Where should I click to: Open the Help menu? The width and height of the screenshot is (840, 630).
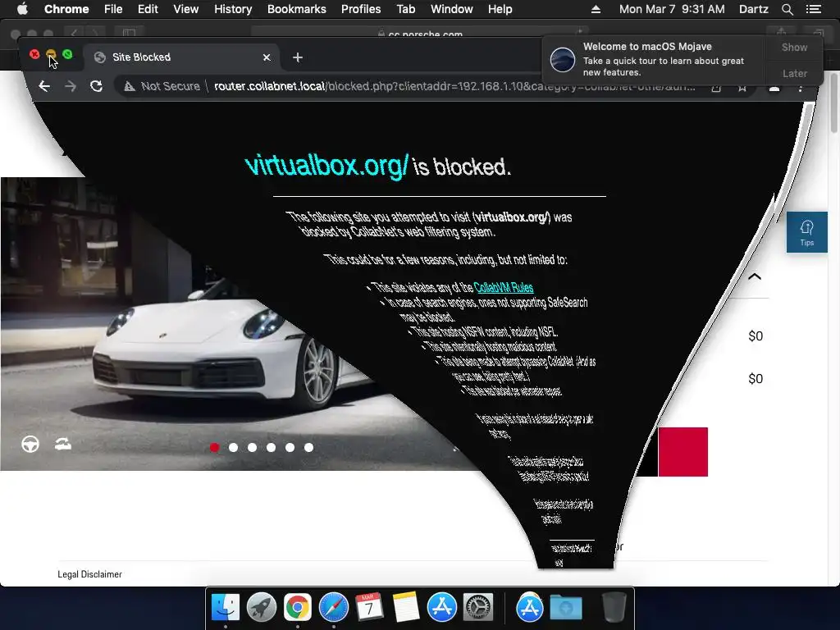500,9
